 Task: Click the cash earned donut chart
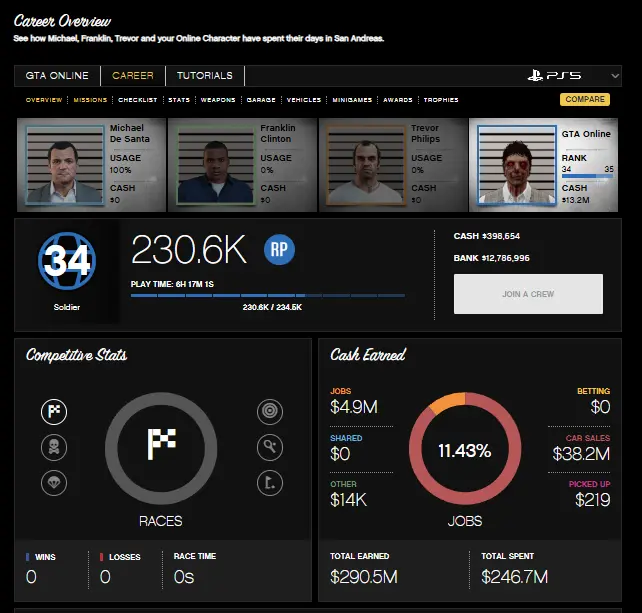[x=465, y=448]
